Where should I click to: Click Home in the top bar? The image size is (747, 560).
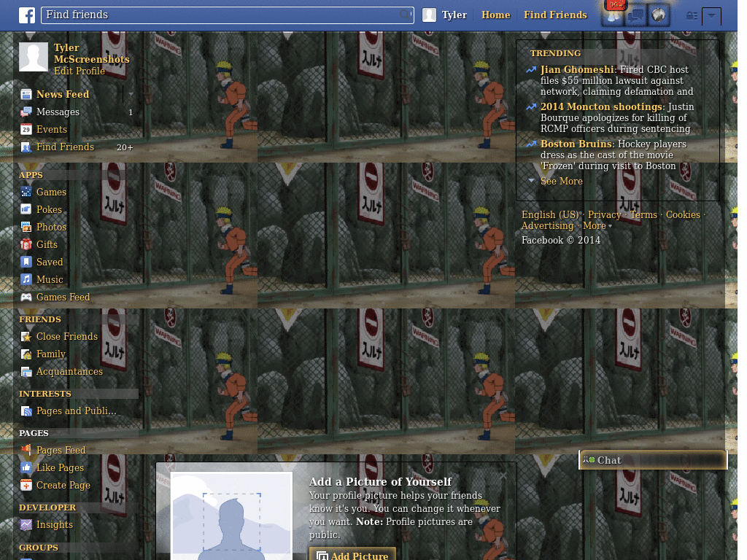(x=495, y=15)
